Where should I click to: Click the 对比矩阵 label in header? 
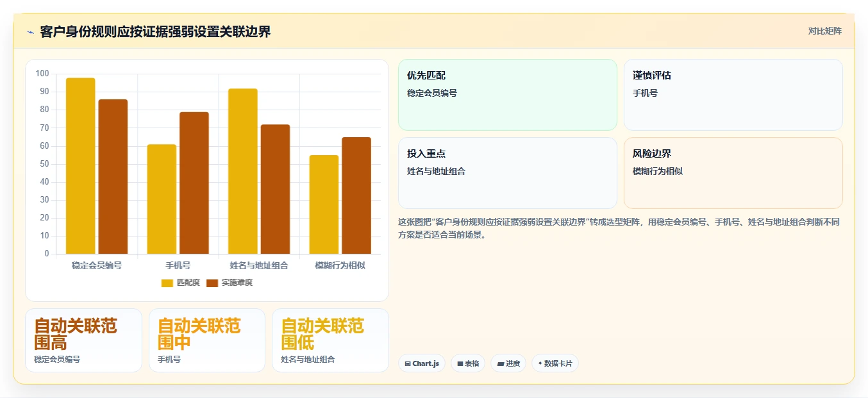[x=824, y=31]
